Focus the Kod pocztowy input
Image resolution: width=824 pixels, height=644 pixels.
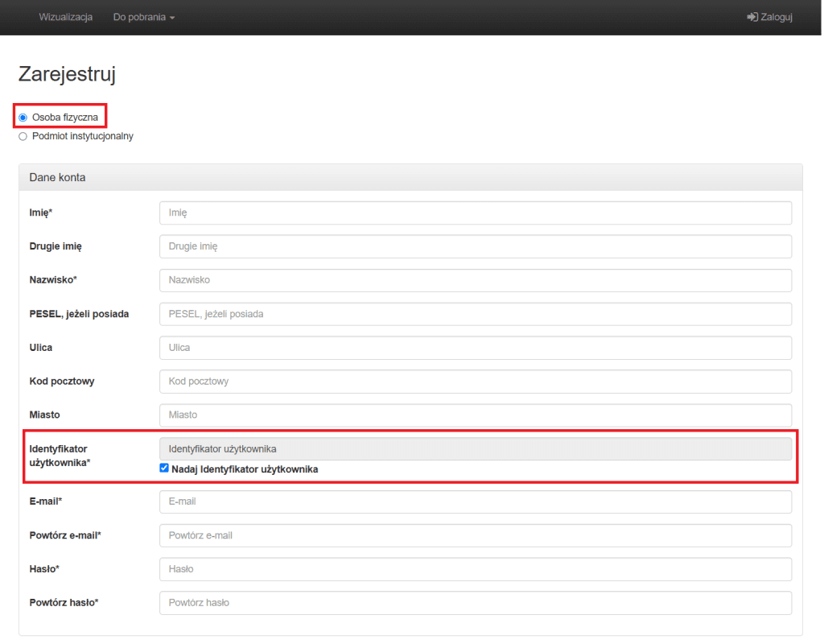coord(475,382)
